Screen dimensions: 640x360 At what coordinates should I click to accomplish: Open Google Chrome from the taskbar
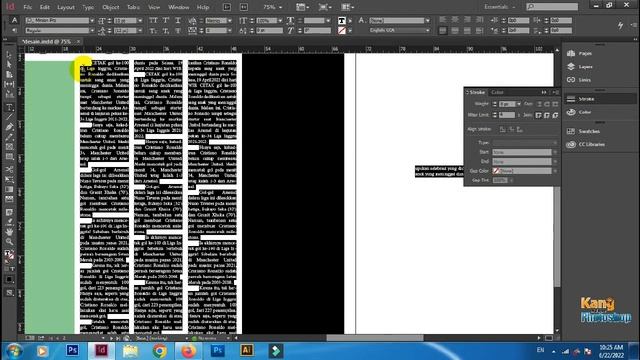coord(160,350)
